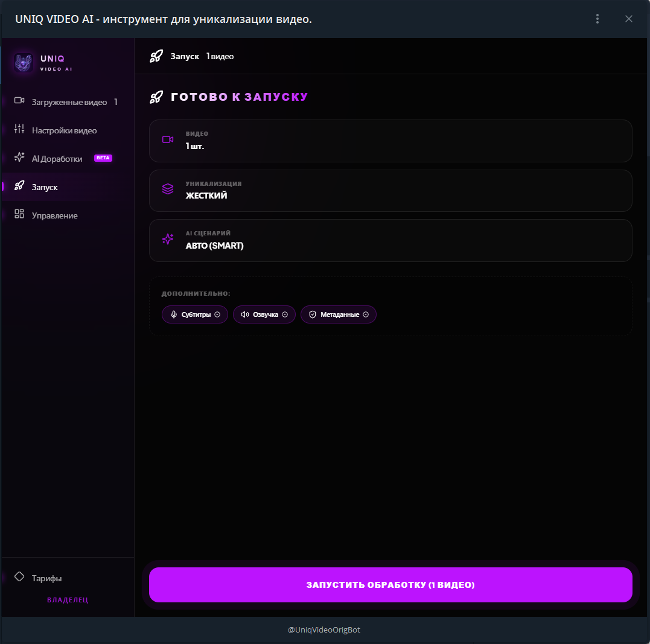Click the diamond icon beside Тарифы
Viewport: 650px width, 644px height.
click(19, 577)
